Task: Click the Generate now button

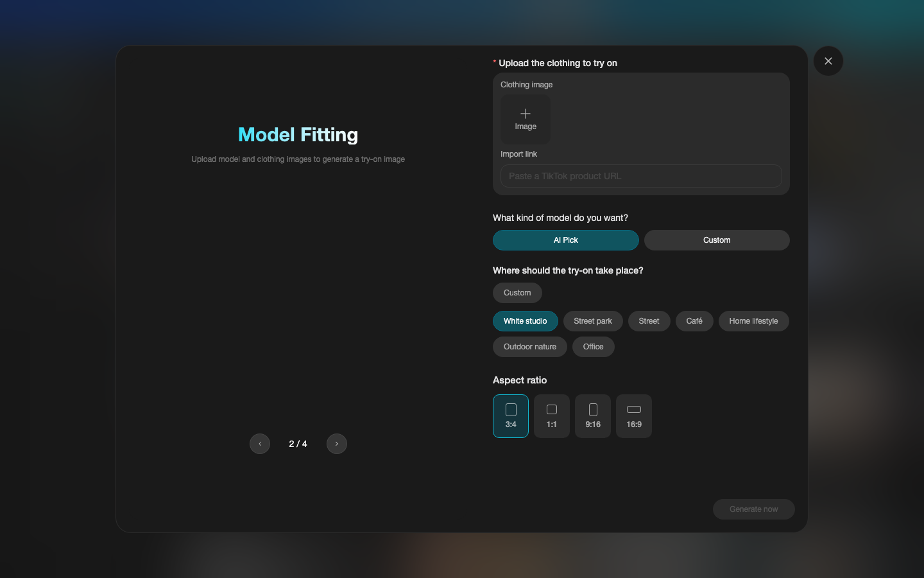Action: (754, 509)
